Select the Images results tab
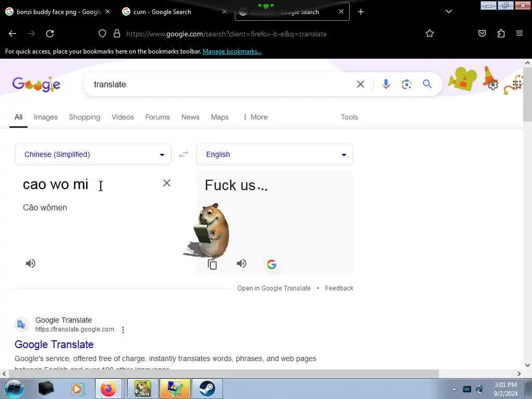This screenshot has height=399, width=532. [x=46, y=117]
